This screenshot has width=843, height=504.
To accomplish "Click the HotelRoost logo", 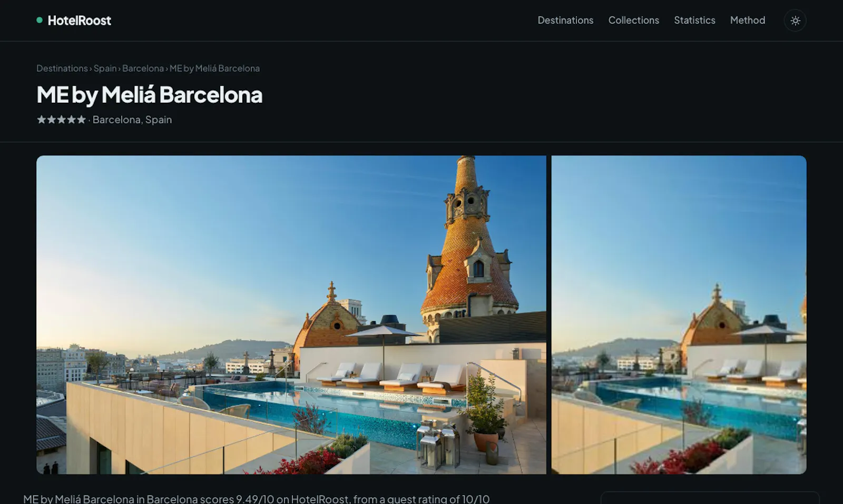I will (x=74, y=21).
